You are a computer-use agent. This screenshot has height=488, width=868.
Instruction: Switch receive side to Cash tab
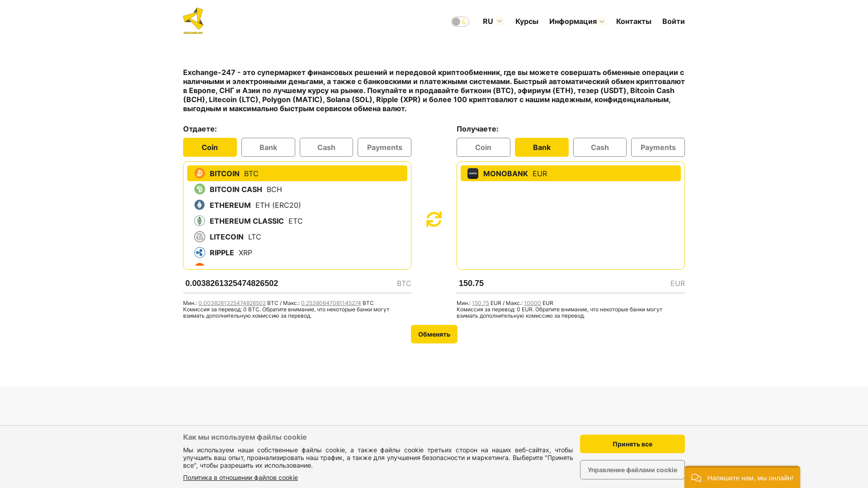tap(599, 147)
